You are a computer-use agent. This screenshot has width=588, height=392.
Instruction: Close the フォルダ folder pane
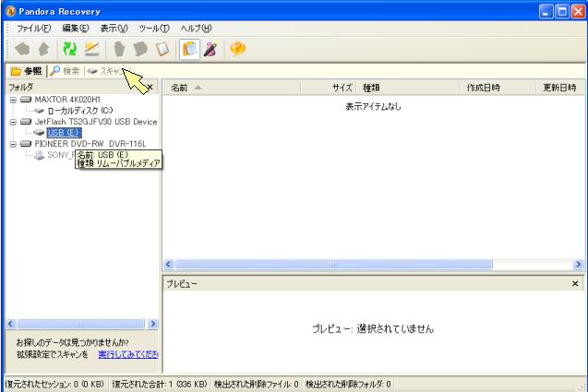point(150,87)
